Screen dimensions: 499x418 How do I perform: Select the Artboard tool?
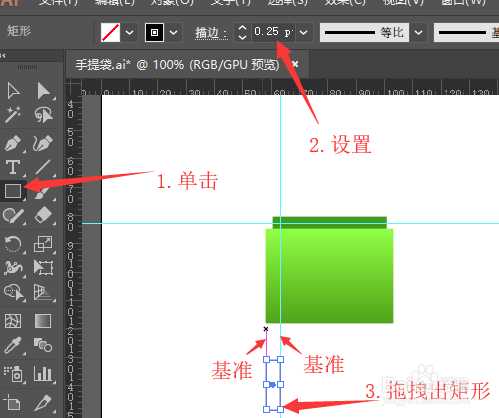point(13,403)
